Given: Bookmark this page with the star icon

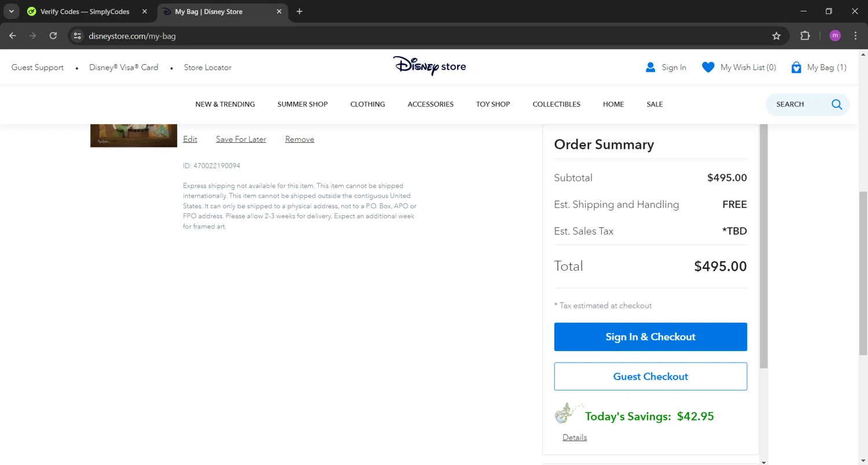Looking at the screenshot, I should [777, 36].
